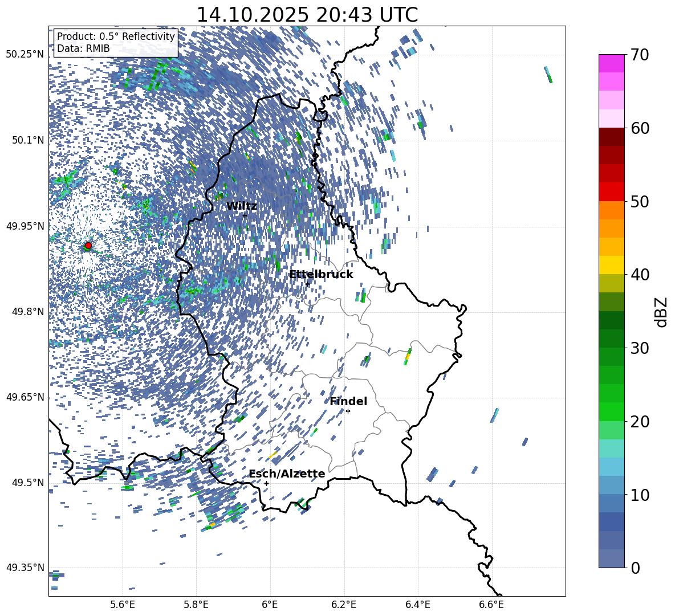Click the 49.8°N latitude label
This screenshot has height=616, width=675.
(x=28, y=312)
